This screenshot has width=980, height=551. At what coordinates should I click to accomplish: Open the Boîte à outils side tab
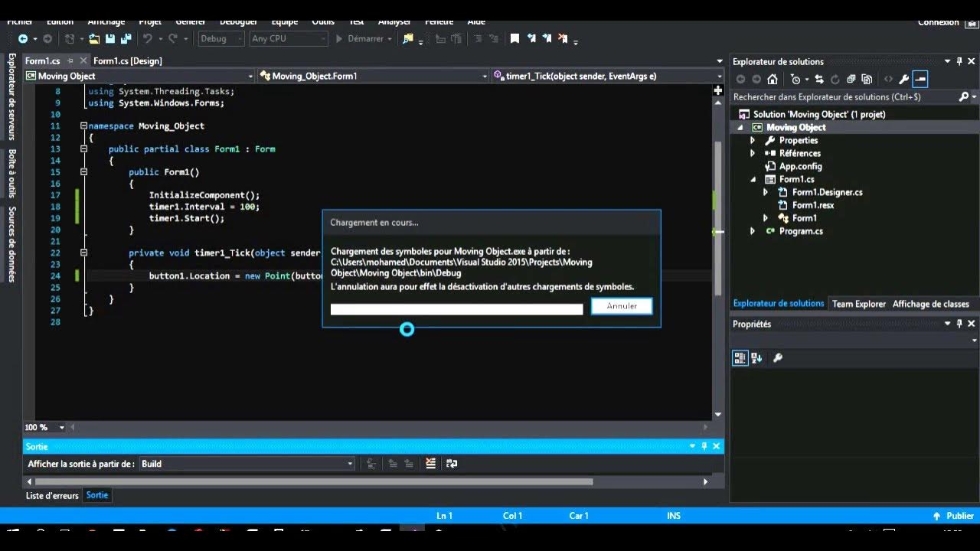point(11,173)
